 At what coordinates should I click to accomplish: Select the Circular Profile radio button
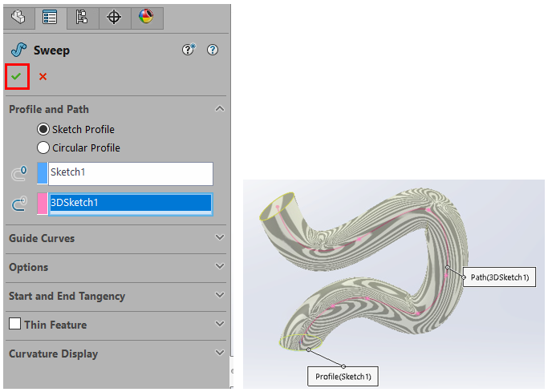[43, 148]
